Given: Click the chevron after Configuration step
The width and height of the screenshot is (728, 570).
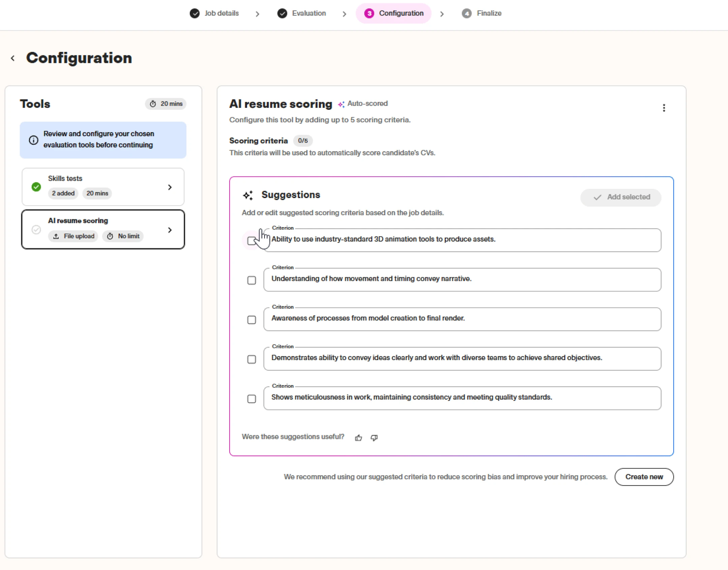Looking at the screenshot, I should click(442, 14).
